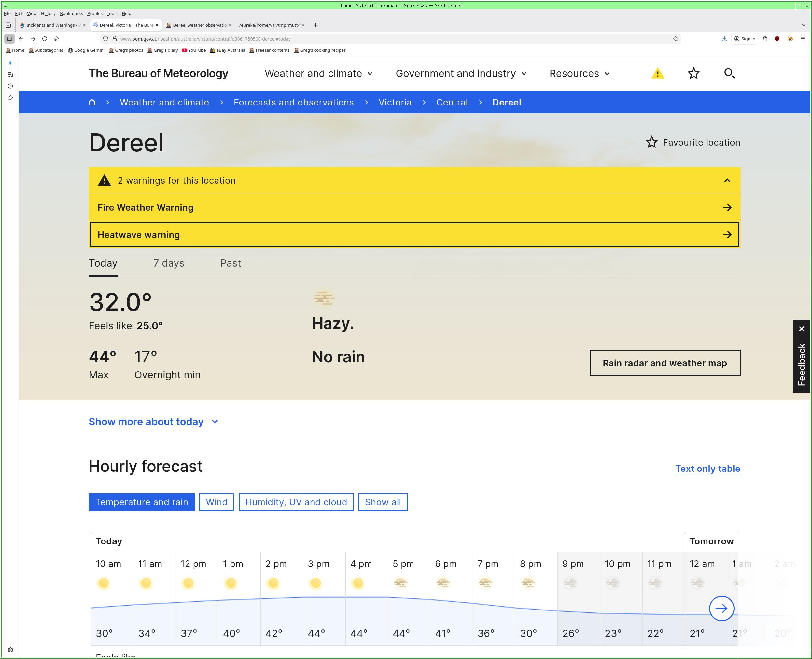Close the Feedback side panel X
Screen dimensions: 812x659
(x=801, y=329)
